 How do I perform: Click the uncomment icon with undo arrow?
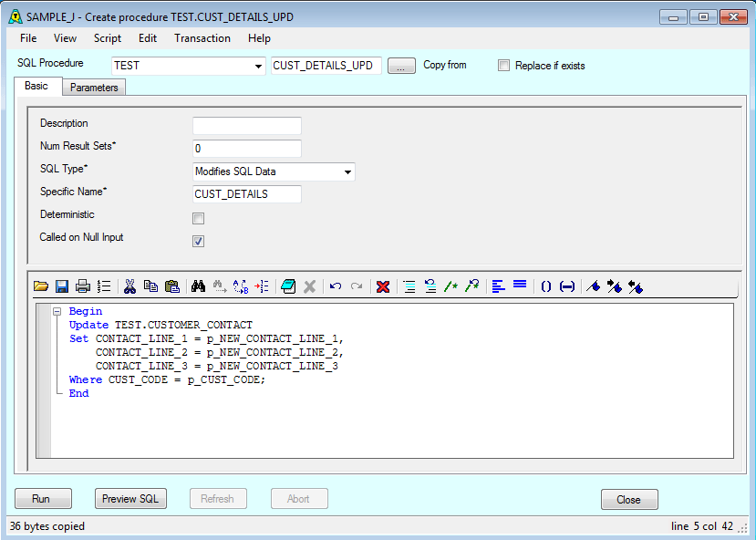[472, 286]
